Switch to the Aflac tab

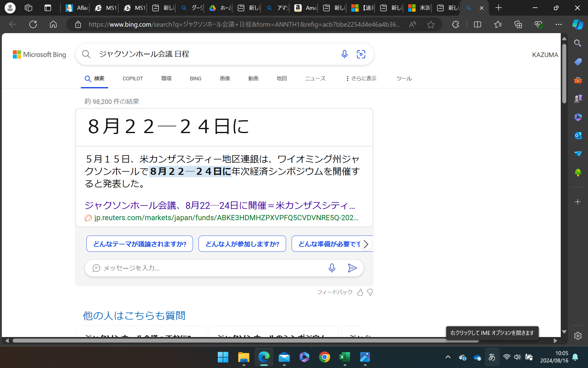[x=77, y=8]
